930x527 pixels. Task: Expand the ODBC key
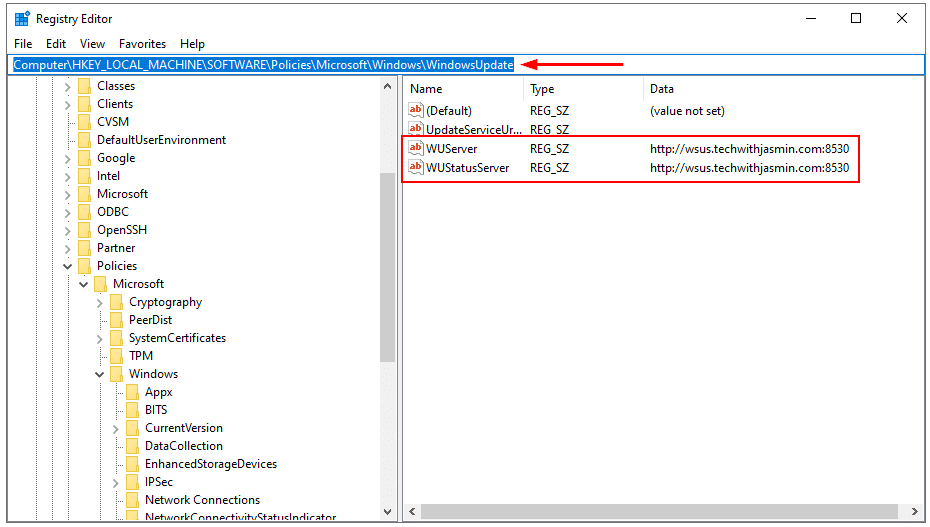click(x=68, y=213)
